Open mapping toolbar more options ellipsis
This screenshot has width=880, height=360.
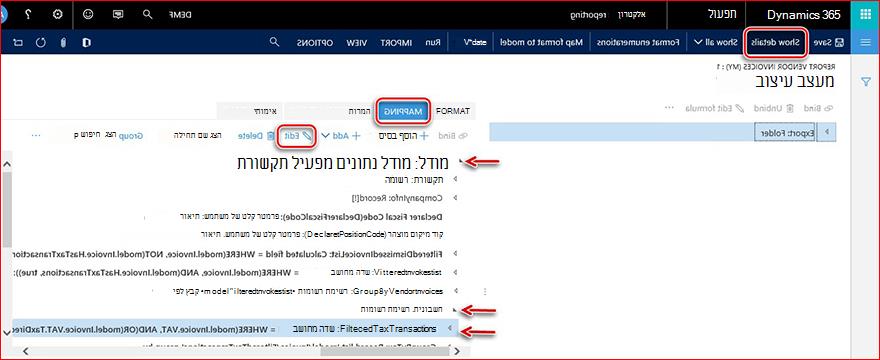[x=36, y=135]
